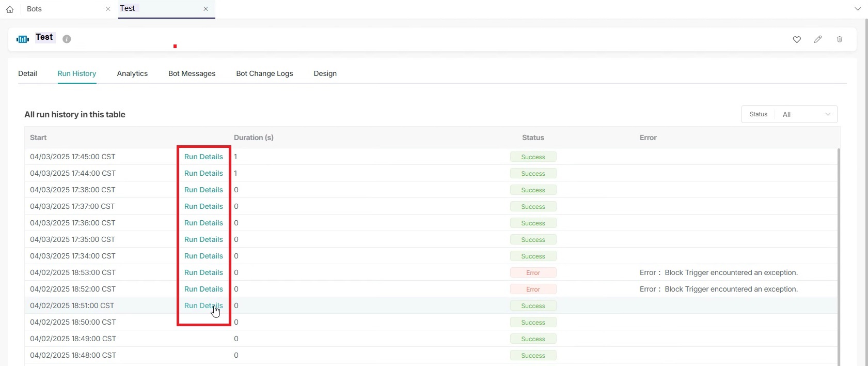Click the home icon in tab bar
Viewport: 868px width, 366px height.
pyautogui.click(x=10, y=9)
